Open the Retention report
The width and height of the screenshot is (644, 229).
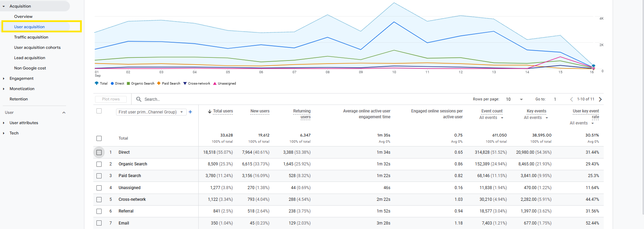pyautogui.click(x=19, y=99)
